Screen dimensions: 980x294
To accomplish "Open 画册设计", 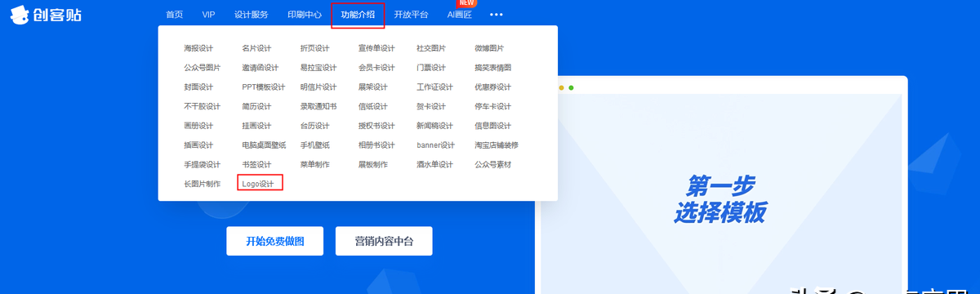I will click(x=198, y=126).
